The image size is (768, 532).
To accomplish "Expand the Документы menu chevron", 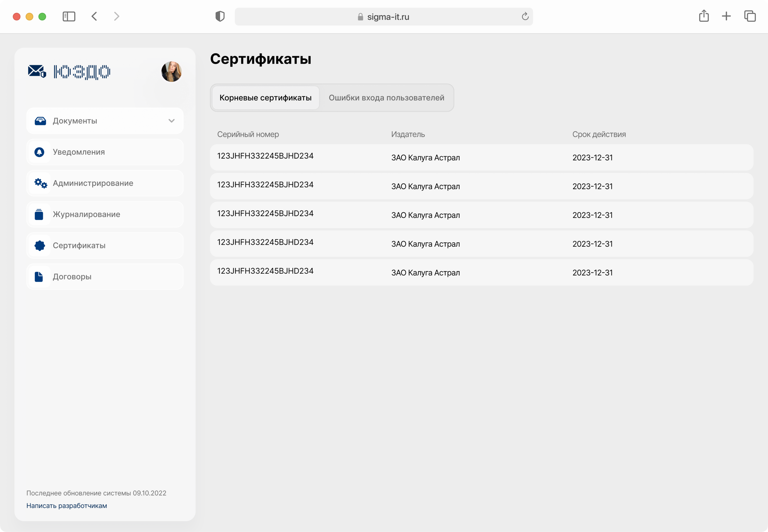I will pyautogui.click(x=172, y=121).
